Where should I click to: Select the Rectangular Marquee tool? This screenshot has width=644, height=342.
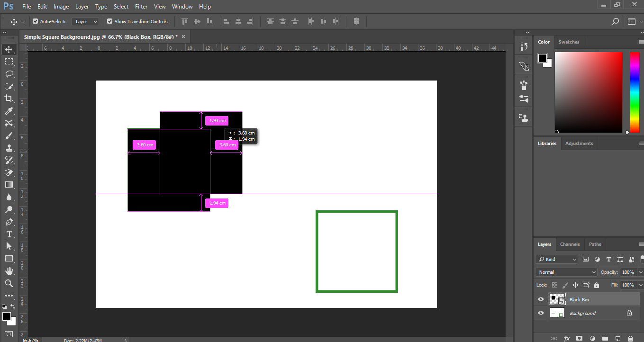click(9, 62)
